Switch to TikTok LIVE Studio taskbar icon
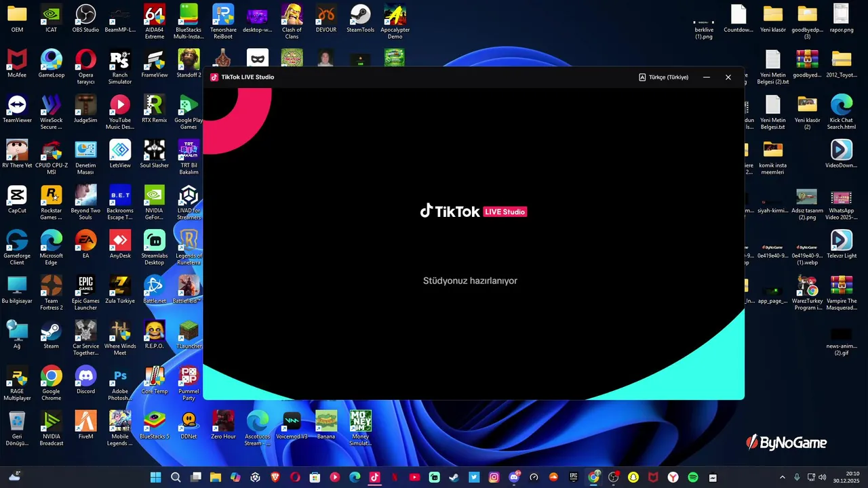Image resolution: width=868 pixels, height=488 pixels. 374,477
